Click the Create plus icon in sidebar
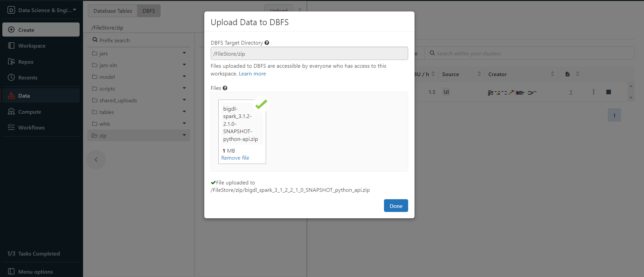The image size is (644, 277). click(11, 30)
